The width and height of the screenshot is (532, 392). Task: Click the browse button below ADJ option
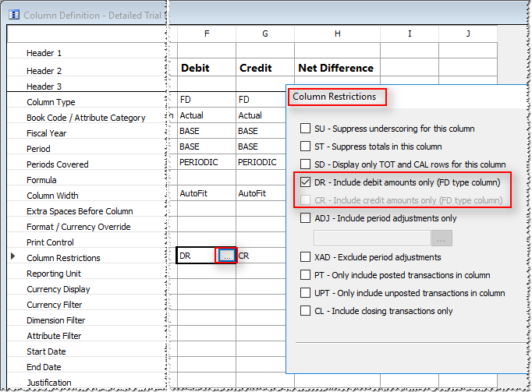[x=442, y=238]
